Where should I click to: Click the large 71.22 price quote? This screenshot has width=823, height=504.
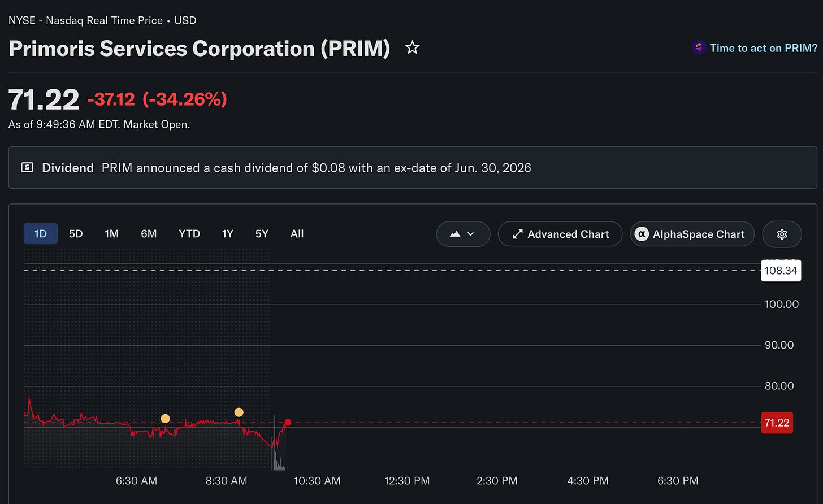point(44,100)
